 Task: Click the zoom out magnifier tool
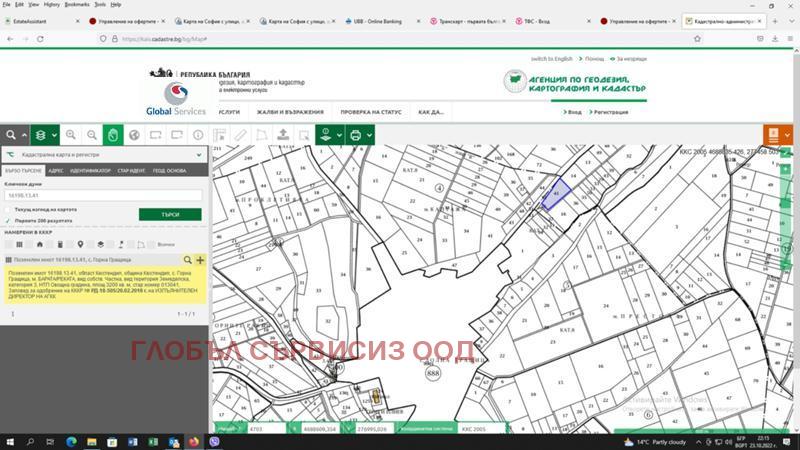click(x=92, y=135)
